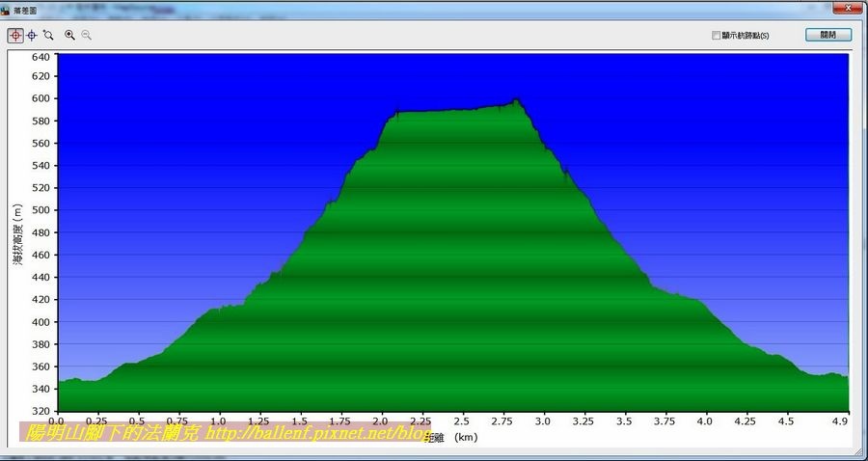The height and width of the screenshot is (461, 868).
Task: Choose the zoom-selection magnifier tool
Action: click(x=48, y=36)
